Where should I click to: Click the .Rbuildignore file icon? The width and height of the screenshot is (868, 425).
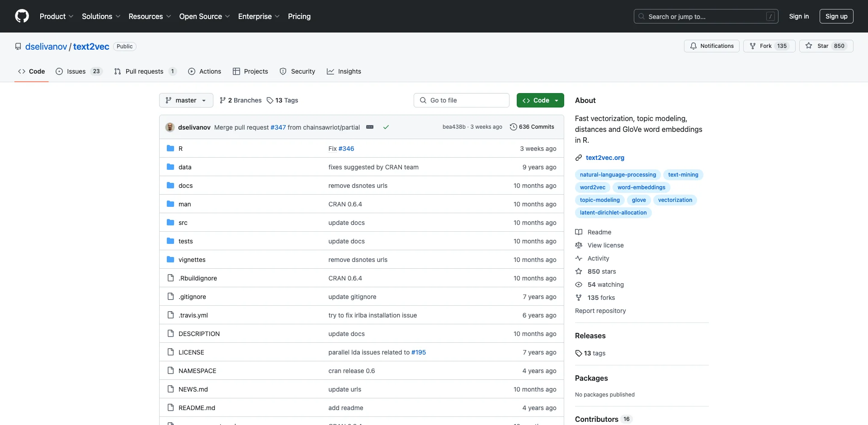coord(170,278)
